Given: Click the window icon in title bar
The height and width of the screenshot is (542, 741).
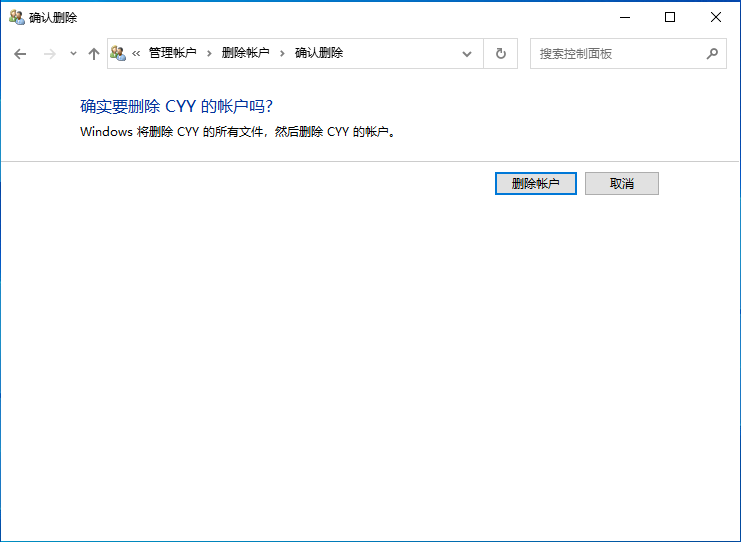Looking at the screenshot, I should coord(16,17).
